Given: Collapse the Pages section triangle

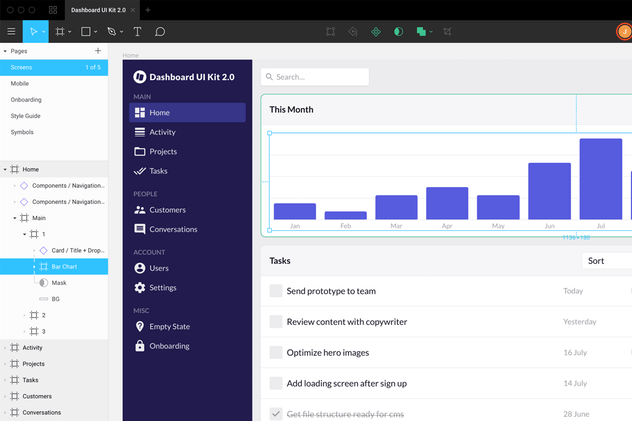Looking at the screenshot, I should pos(5,51).
